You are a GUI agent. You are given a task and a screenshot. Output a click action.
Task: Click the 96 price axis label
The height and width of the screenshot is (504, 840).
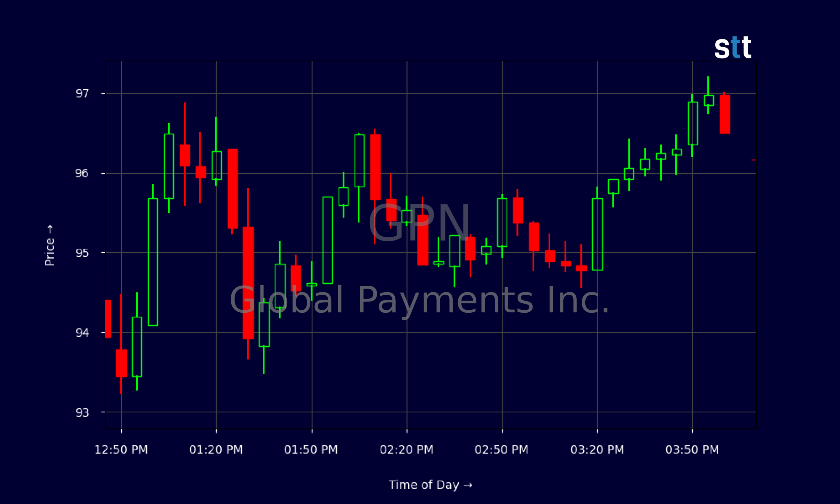(x=82, y=173)
